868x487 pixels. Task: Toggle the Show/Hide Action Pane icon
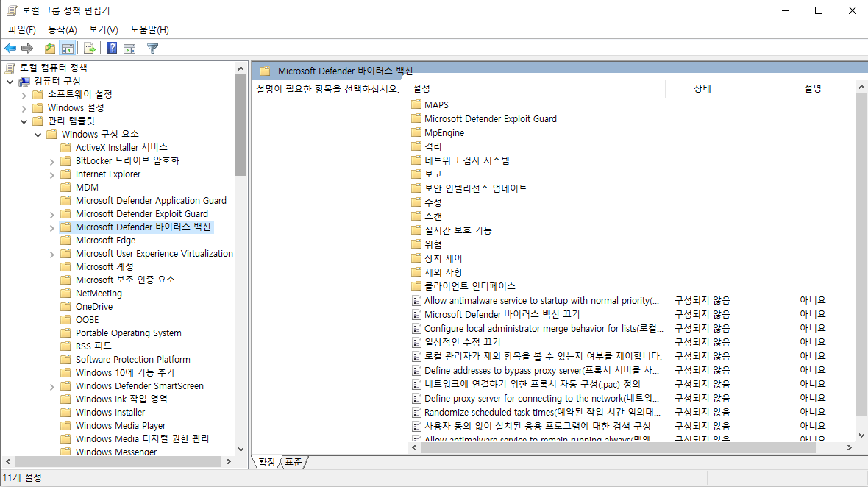tap(129, 48)
